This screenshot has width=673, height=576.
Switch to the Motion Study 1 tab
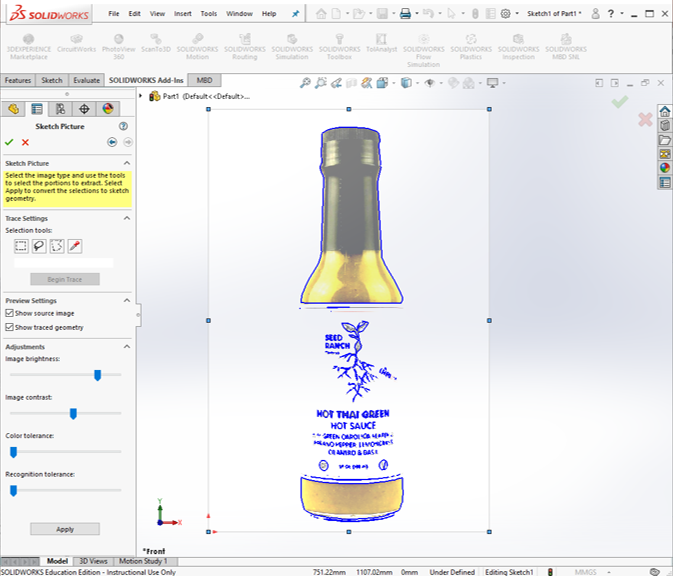[x=143, y=561]
